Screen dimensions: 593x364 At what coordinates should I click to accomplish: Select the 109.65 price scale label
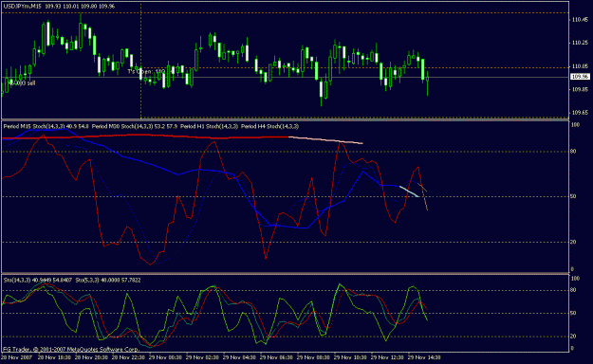[580, 113]
